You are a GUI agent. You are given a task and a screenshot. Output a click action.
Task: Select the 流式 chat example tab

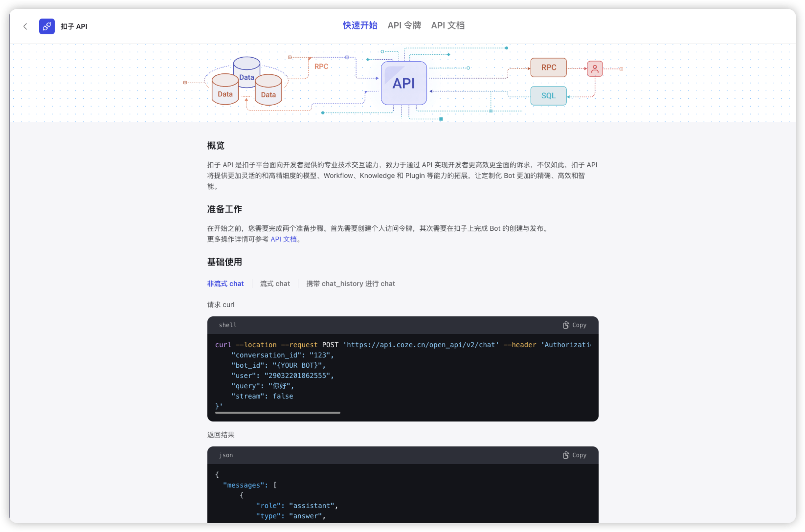(x=275, y=284)
